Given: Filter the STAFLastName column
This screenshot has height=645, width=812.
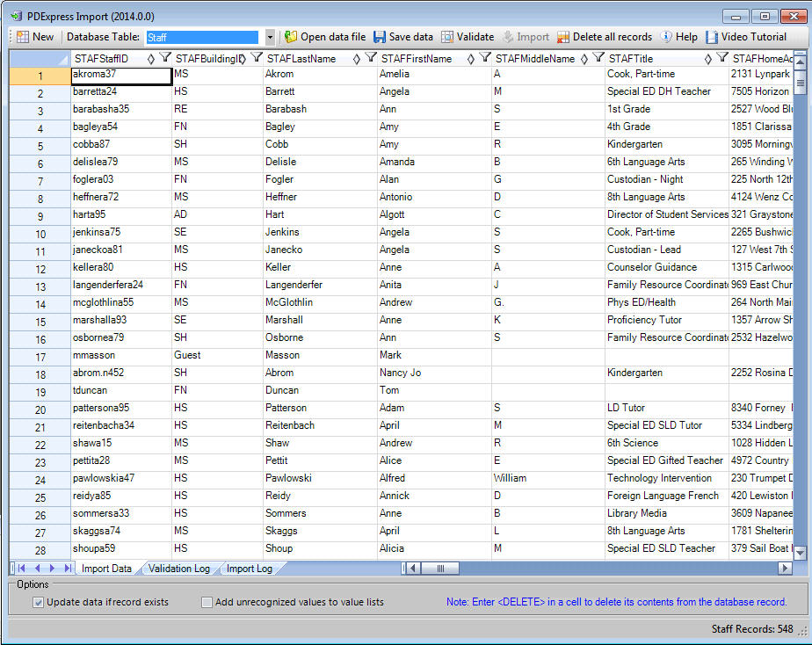Looking at the screenshot, I should click(x=371, y=57).
